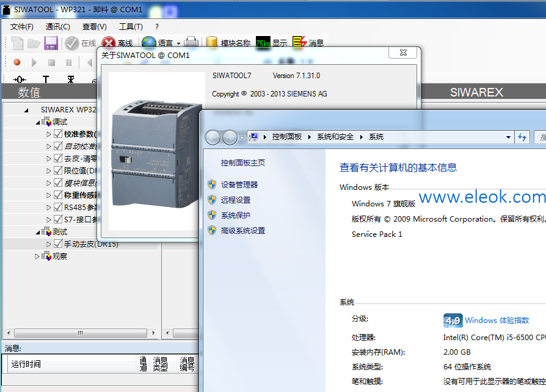Click the printer icon in SIWATOOL toolbar
The height and width of the screenshot is (392, 546).
tap(191, 42)
